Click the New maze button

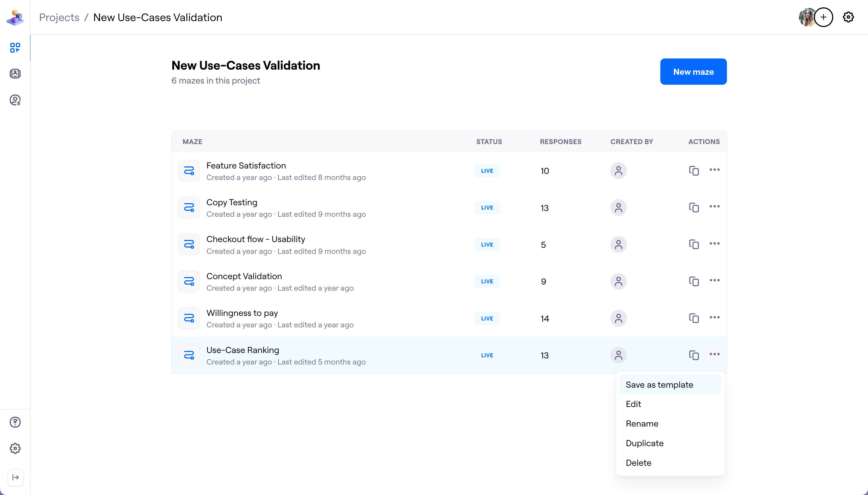pos(693,72)
